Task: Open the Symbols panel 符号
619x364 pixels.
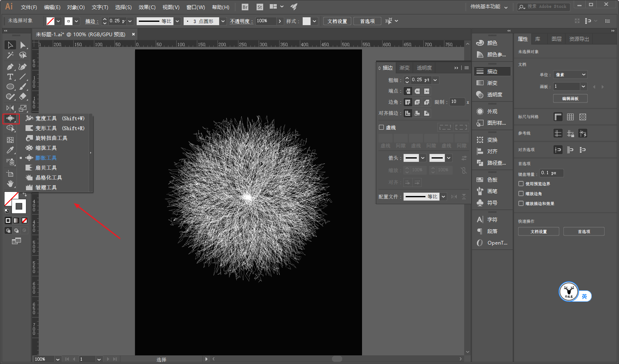Action: pos(492,203)
